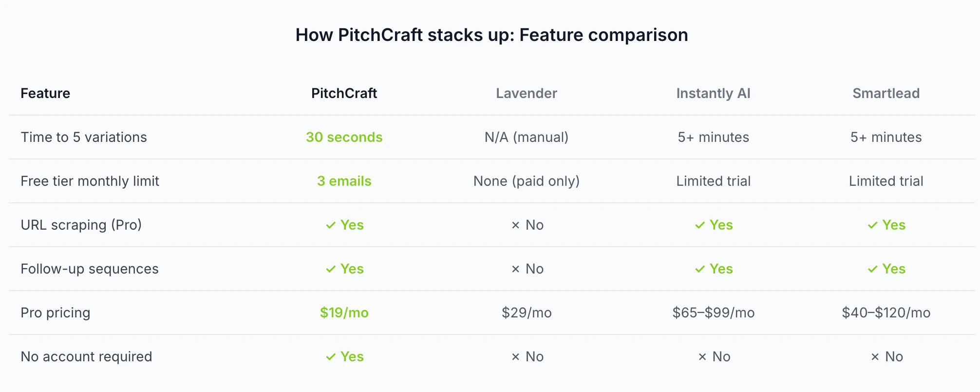Click the 3 emails free tier value
This screenshot has width=980, height=392.
[x=344, y=181]
